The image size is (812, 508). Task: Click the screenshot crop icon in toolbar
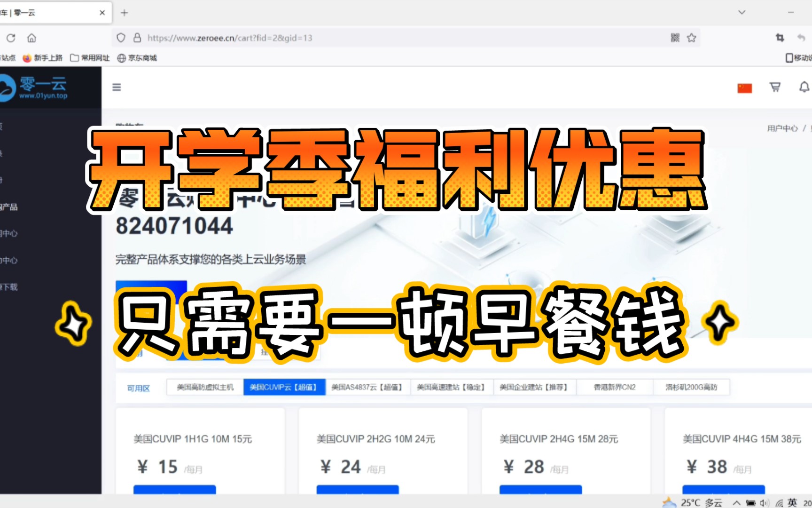click(x=780, y=38)
